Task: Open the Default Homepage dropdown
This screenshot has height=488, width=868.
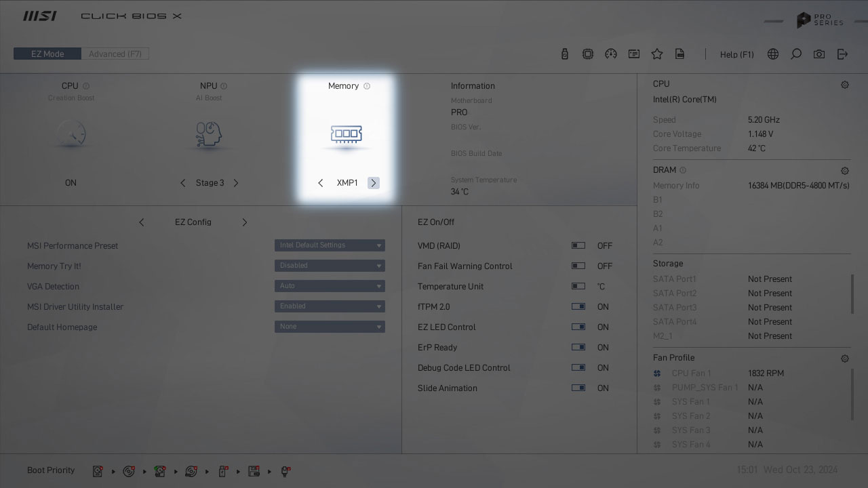Action: (x=330, y=327)
